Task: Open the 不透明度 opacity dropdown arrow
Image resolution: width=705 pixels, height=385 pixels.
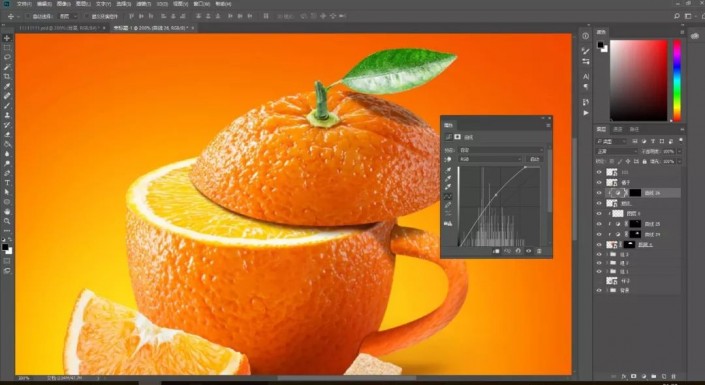Action: coord(679,152)
